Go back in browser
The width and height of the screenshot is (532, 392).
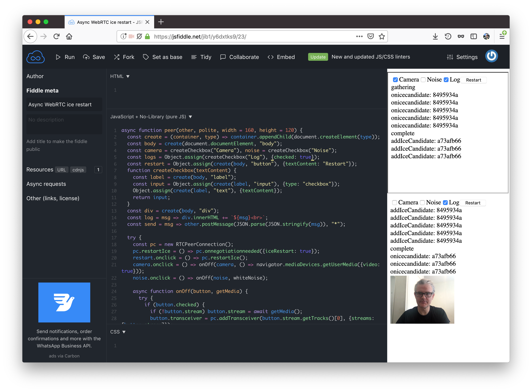[30, 36]
